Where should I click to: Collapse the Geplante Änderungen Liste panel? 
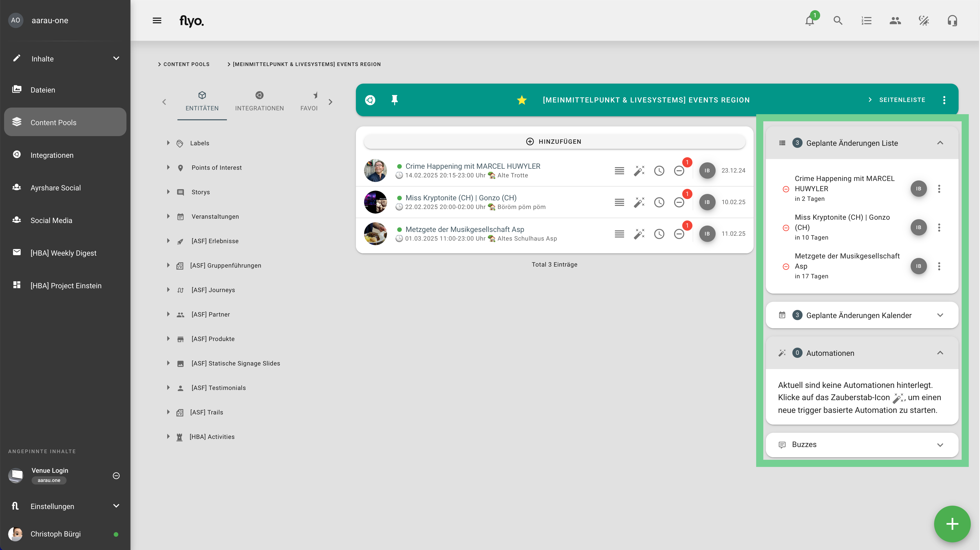click(x=940, y=143)
